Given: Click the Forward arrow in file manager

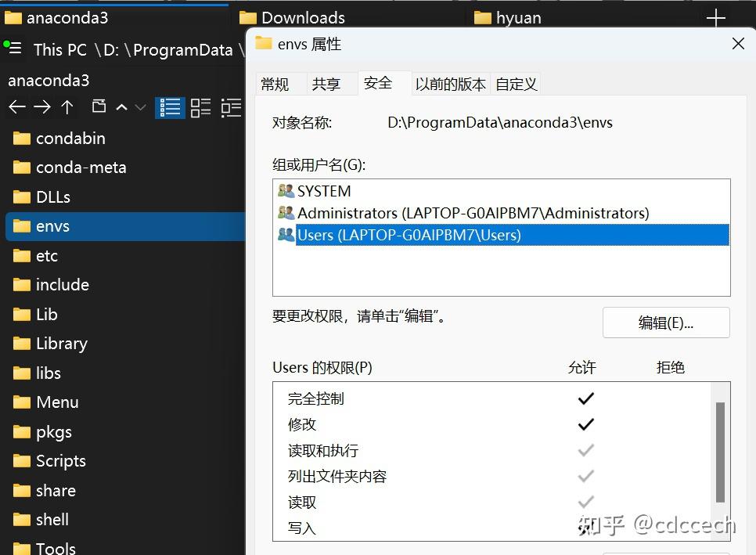Looking at the screenshot, I should pos(42,107).
